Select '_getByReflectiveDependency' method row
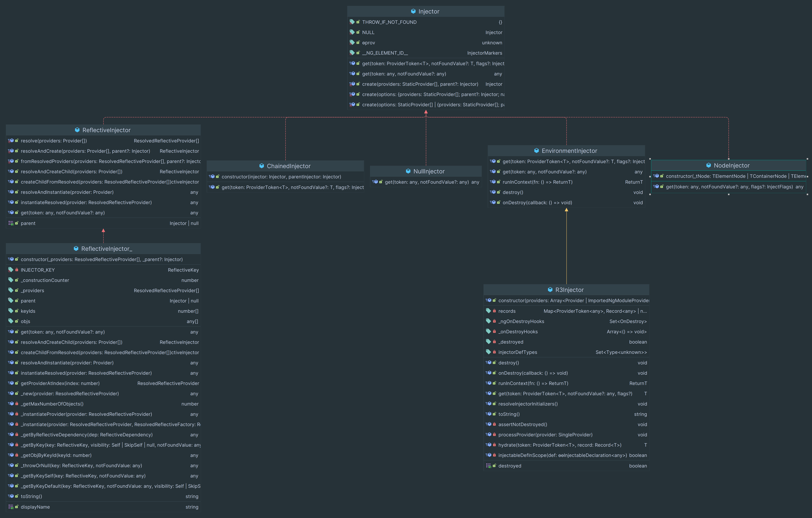 coord(103,435)
